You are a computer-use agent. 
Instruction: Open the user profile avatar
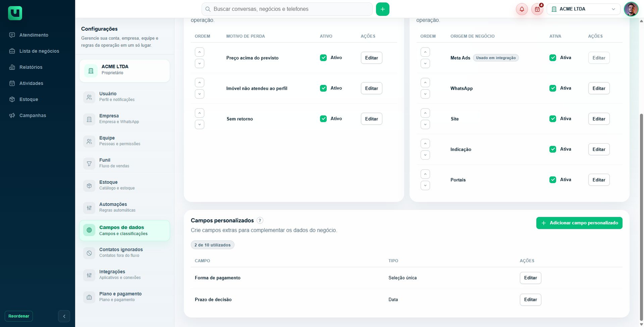tap(631, 9)
